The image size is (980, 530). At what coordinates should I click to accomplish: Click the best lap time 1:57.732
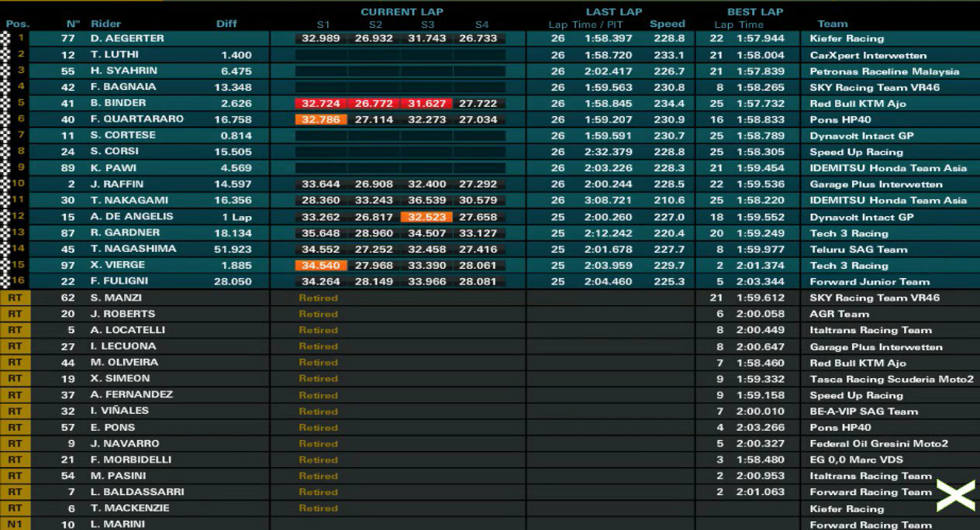[760, 104]
